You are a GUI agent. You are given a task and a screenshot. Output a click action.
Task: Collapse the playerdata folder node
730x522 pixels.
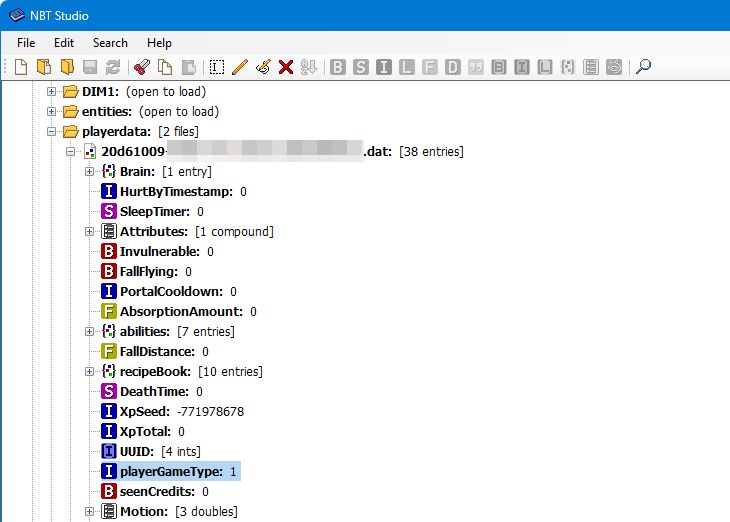[52, 132]
